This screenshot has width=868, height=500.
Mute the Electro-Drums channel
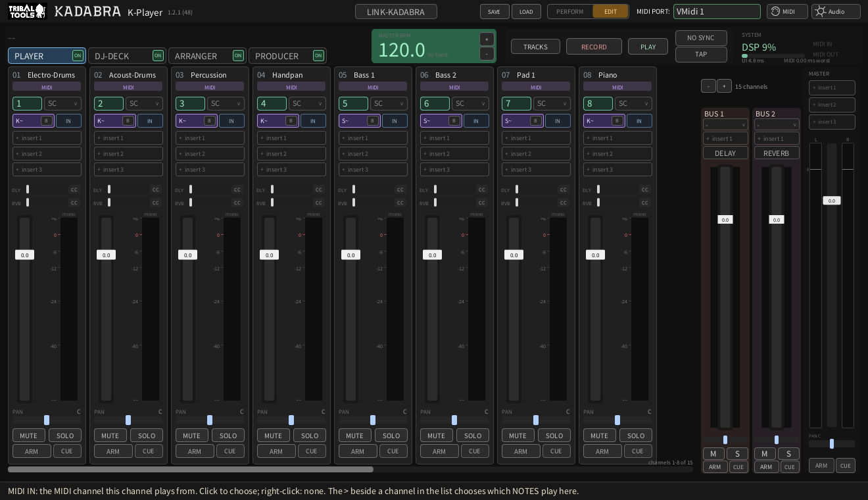pyautogui.click(x=29, y=436)
